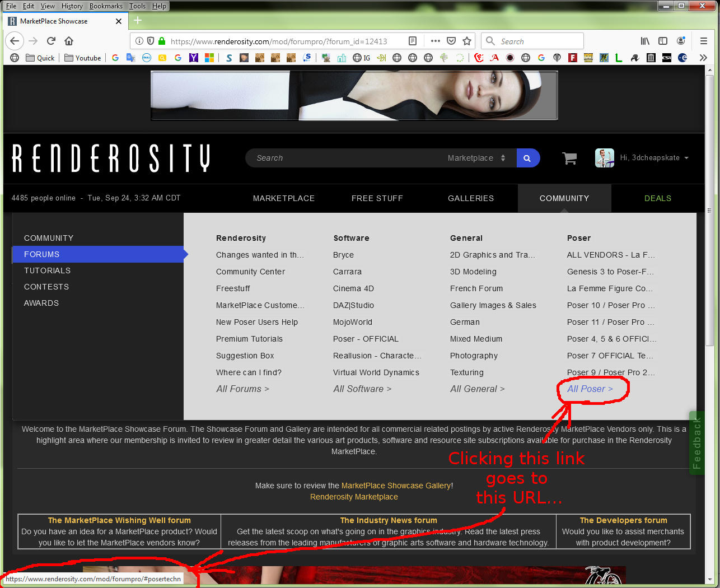Select FORUMS in the left community menu

[x=99, y=254]
